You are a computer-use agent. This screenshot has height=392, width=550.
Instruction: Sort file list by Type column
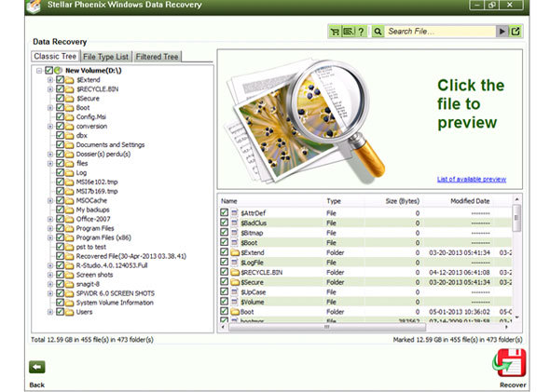coord(334,201)
